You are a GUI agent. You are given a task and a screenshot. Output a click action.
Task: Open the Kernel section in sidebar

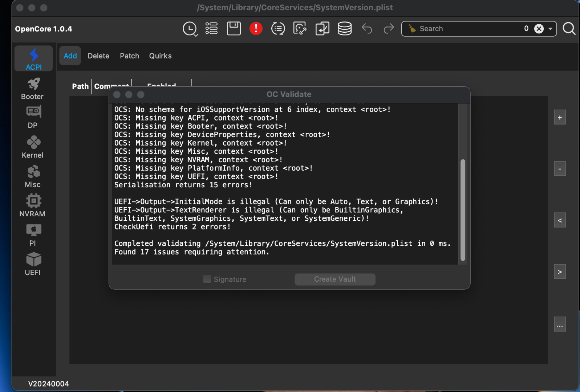33,147
